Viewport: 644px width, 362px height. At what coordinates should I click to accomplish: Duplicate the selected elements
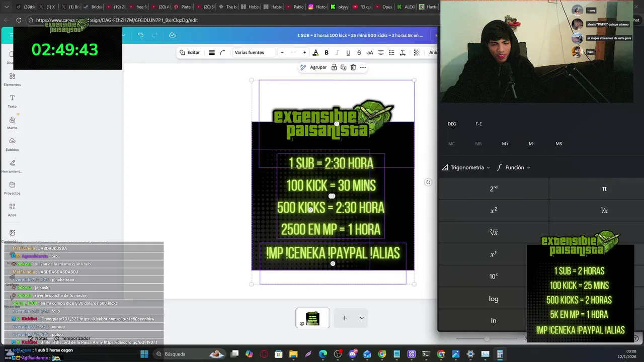[x=343, y=67]
